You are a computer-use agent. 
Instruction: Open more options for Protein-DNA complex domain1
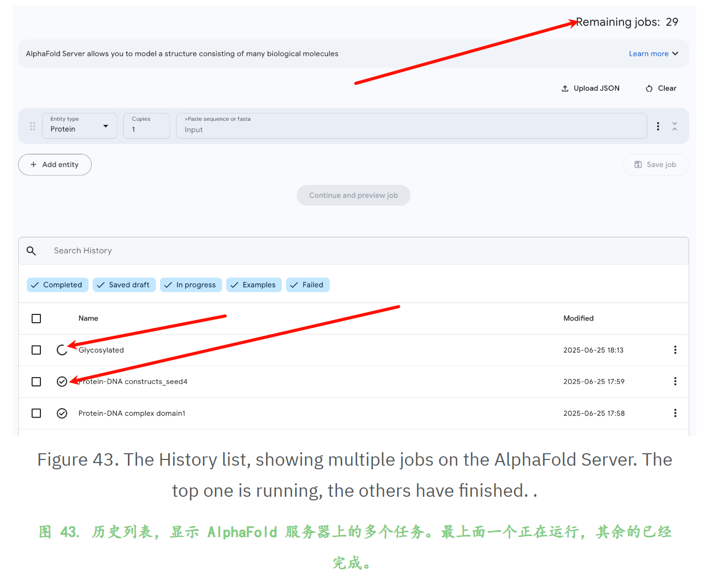[675, 413]
